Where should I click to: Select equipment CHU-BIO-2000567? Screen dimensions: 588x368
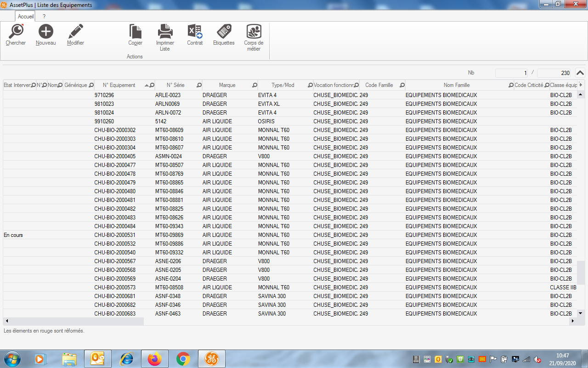(x=115, y=261)
